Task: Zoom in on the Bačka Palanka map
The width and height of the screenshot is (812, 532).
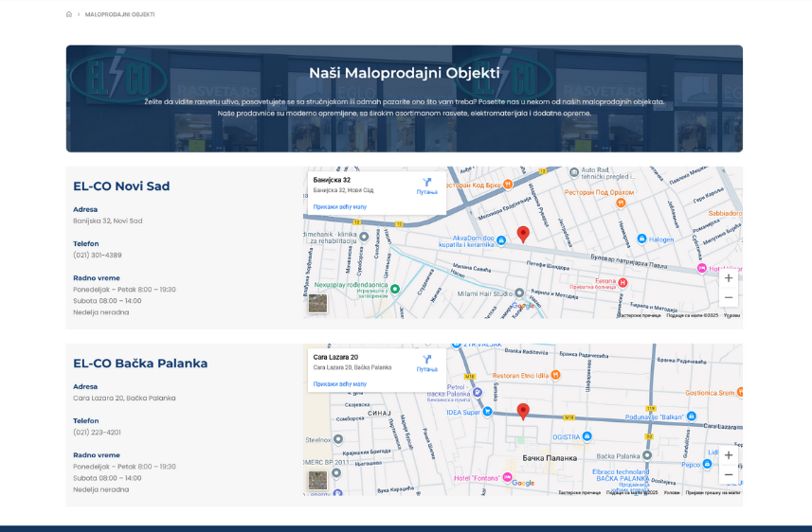Action: (728, 455)
